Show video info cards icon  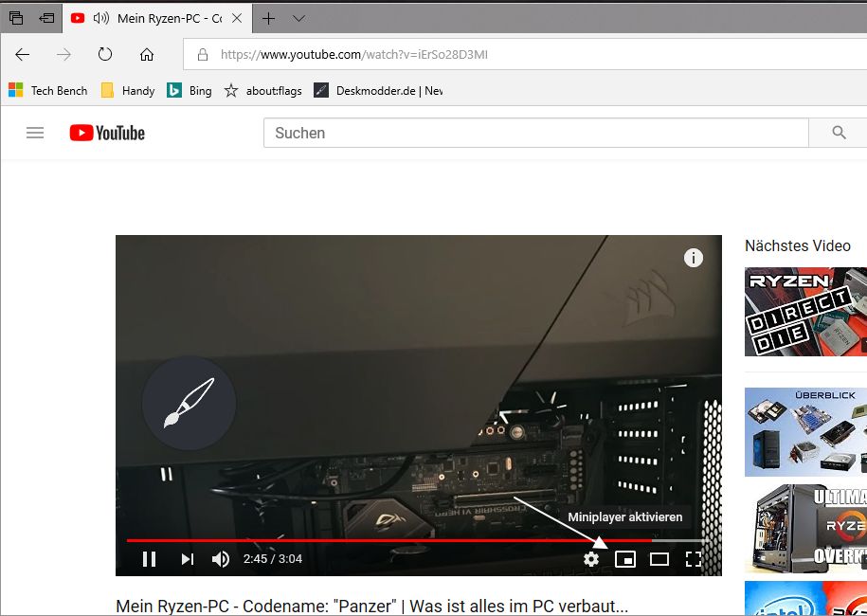pos(693,258)
